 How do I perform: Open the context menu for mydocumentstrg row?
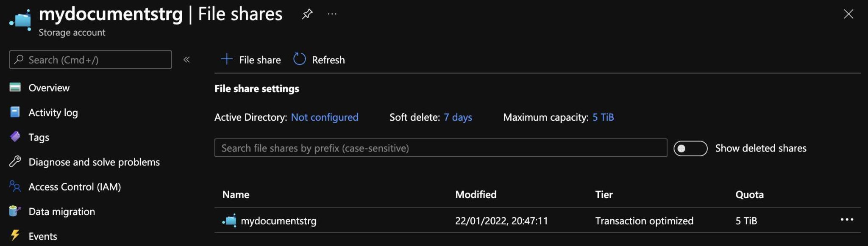tap(847, 219)
